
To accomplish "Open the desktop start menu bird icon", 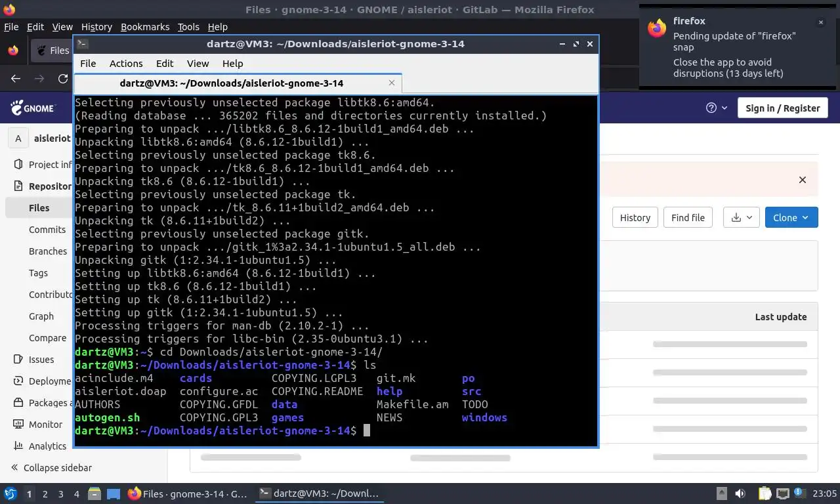I will click(10, 493).
